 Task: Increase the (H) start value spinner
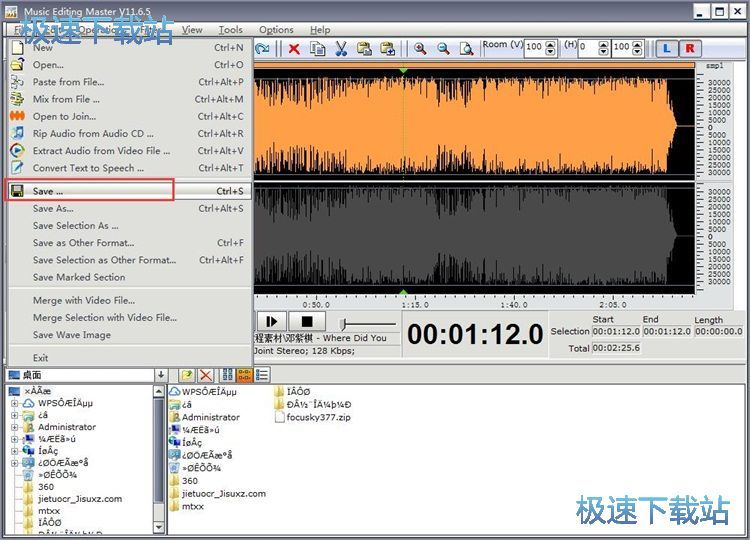pos(604,44)
